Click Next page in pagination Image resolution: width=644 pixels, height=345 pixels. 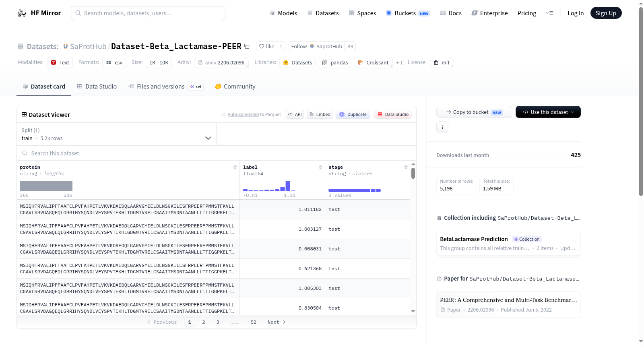click(x=277, y=322)
